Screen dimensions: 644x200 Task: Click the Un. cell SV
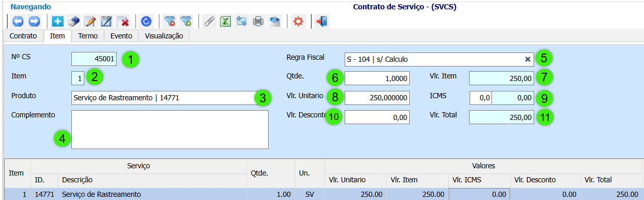pyautogui.click(x=310, y=194)
